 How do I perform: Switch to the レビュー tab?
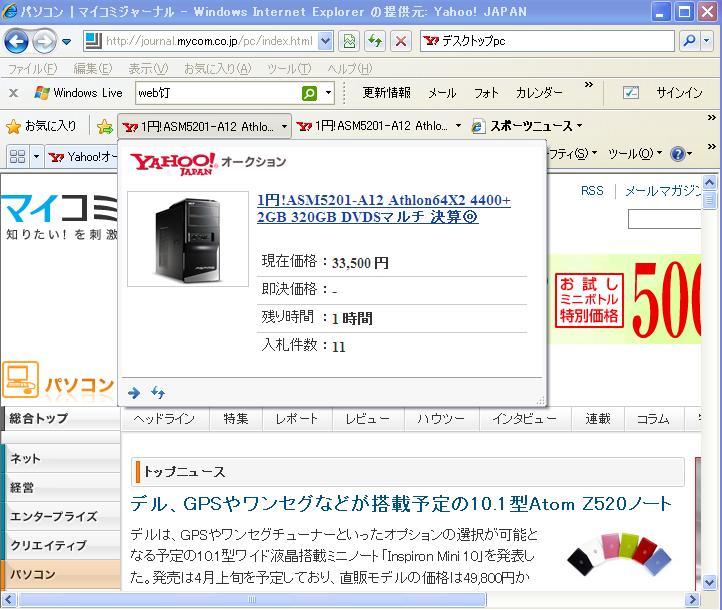368,419
